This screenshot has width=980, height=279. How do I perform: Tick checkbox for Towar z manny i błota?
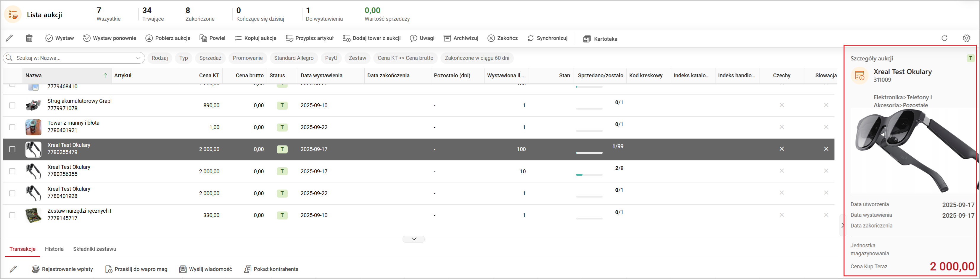click(x=12, y=128)
